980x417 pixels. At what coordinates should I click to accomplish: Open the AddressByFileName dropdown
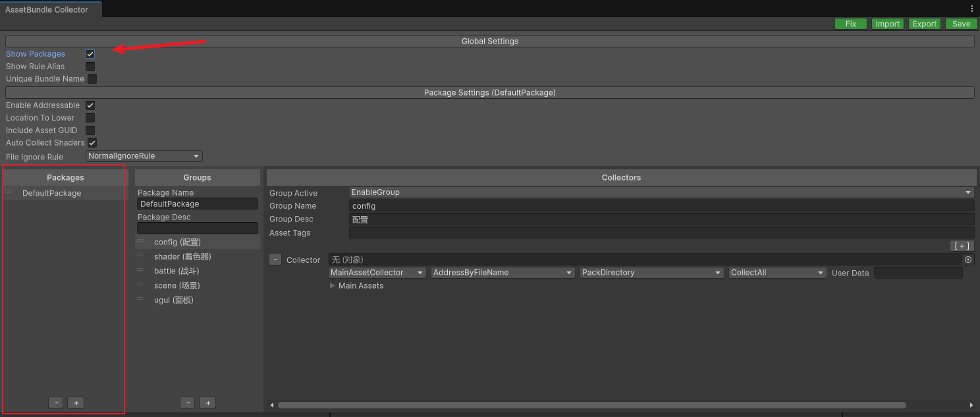pyautogui.click(x=503, y=273)
